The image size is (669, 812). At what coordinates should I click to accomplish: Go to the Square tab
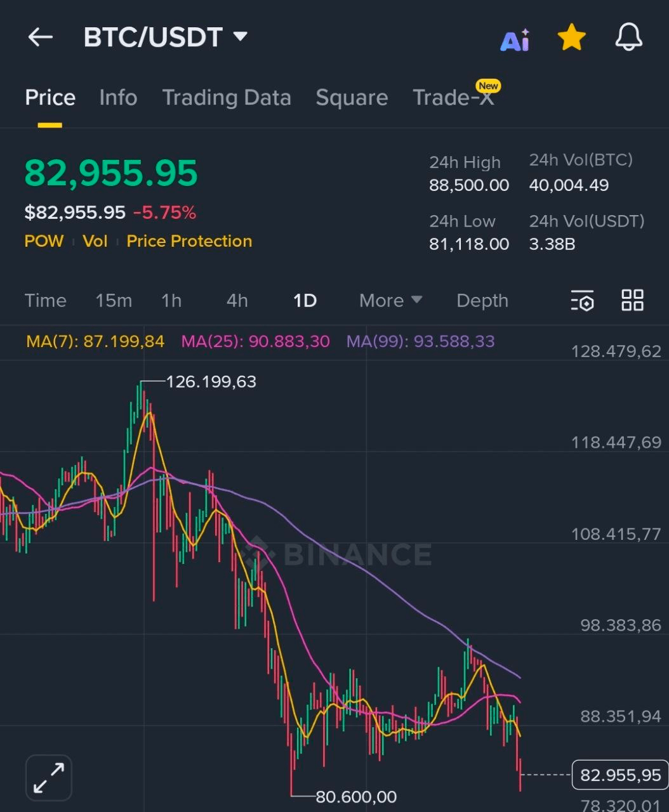(352, 98)
